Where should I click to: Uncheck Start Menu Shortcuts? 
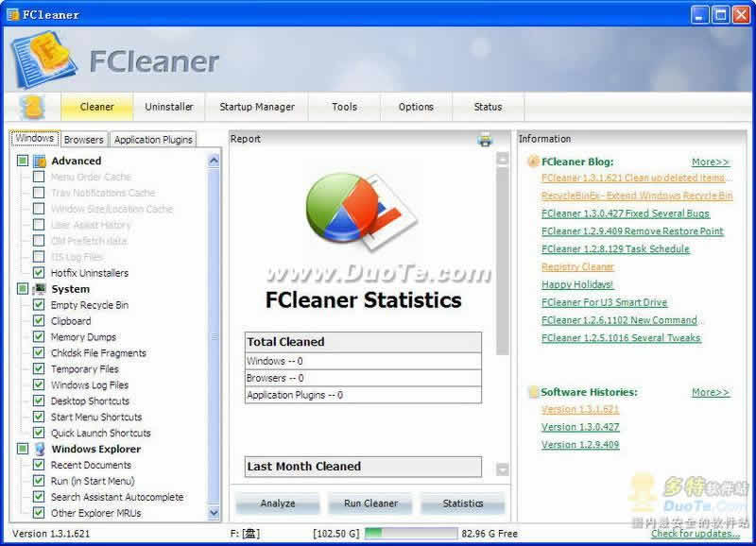pyautogui.click(x=39, y=417)
